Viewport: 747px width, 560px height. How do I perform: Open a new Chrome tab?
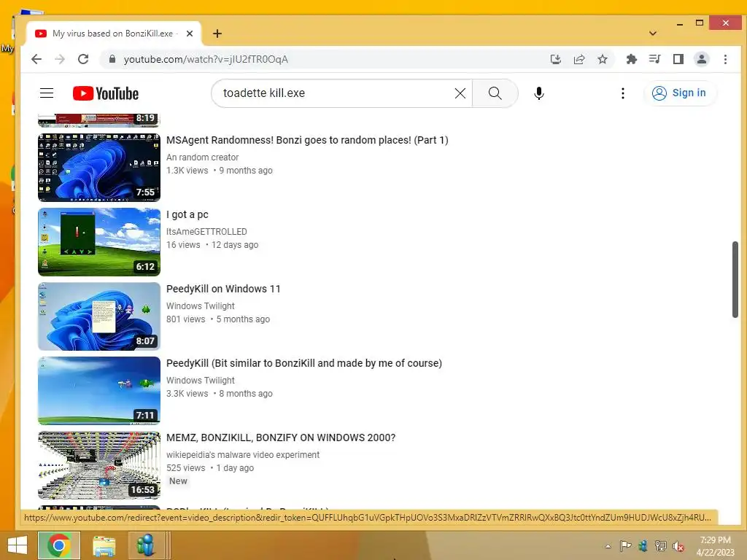click(217, 34)
